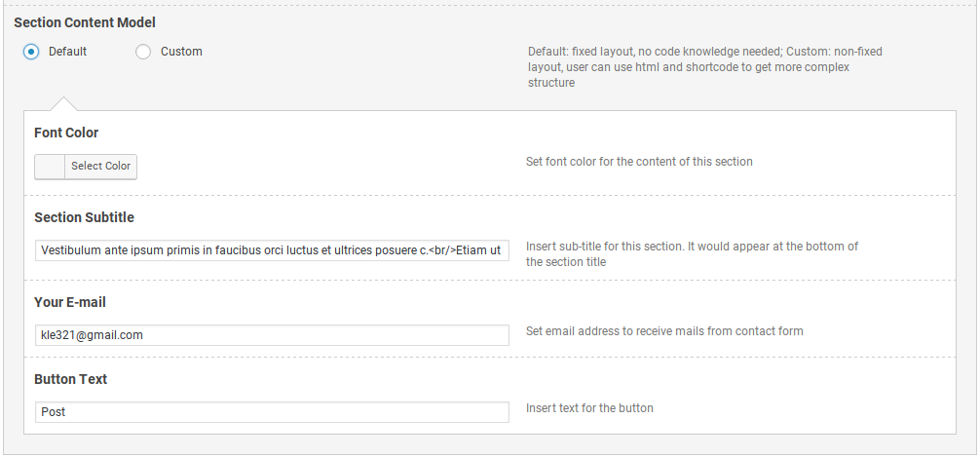Click the Button Text heading label
980x458 pixels.
click(x=70, y=379)
